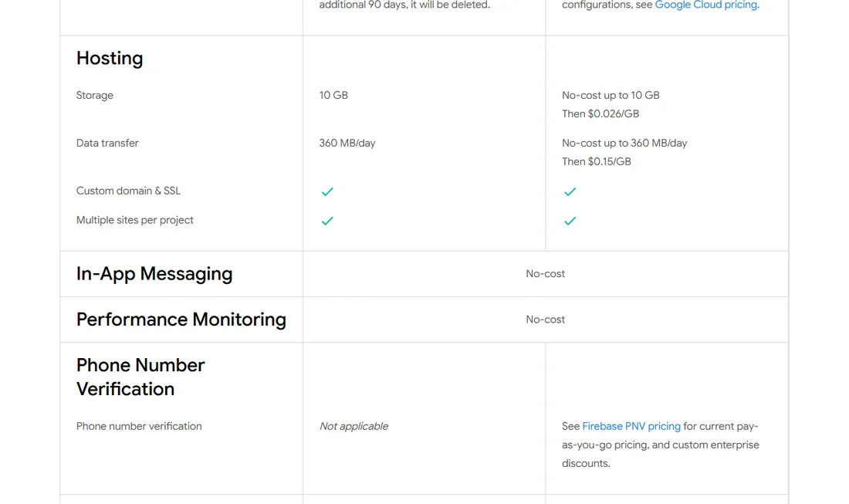Select 'additional 90 days, it will be deleted' text
Image resolution: width=849 pixels, height=504 pixels.
[404, 5]
